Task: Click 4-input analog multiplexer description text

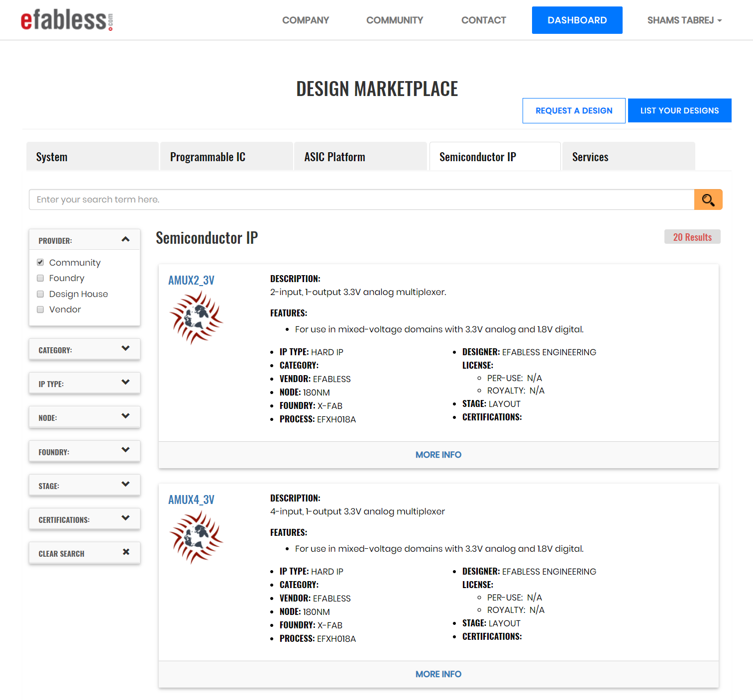Action: pos(357,511)
